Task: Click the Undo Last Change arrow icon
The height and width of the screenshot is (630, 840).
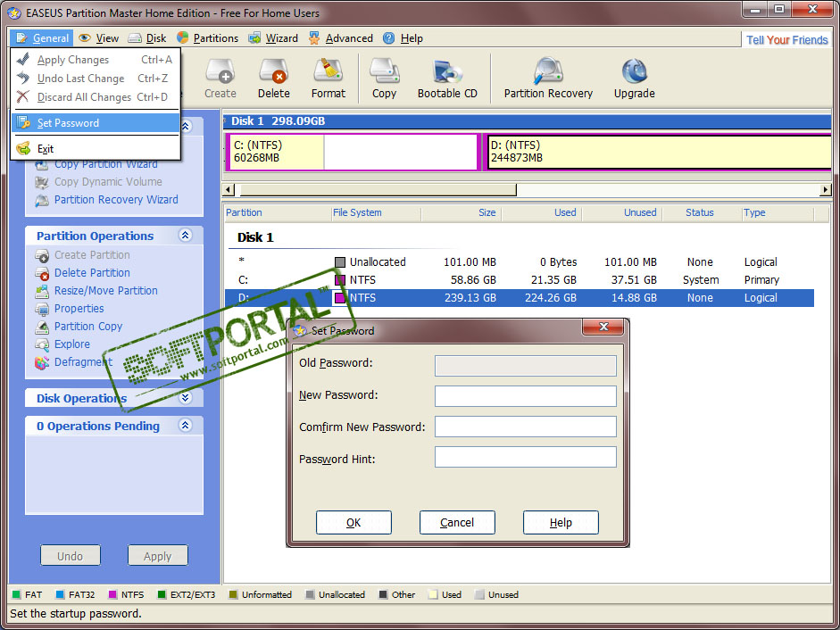Action: [23, 79]
